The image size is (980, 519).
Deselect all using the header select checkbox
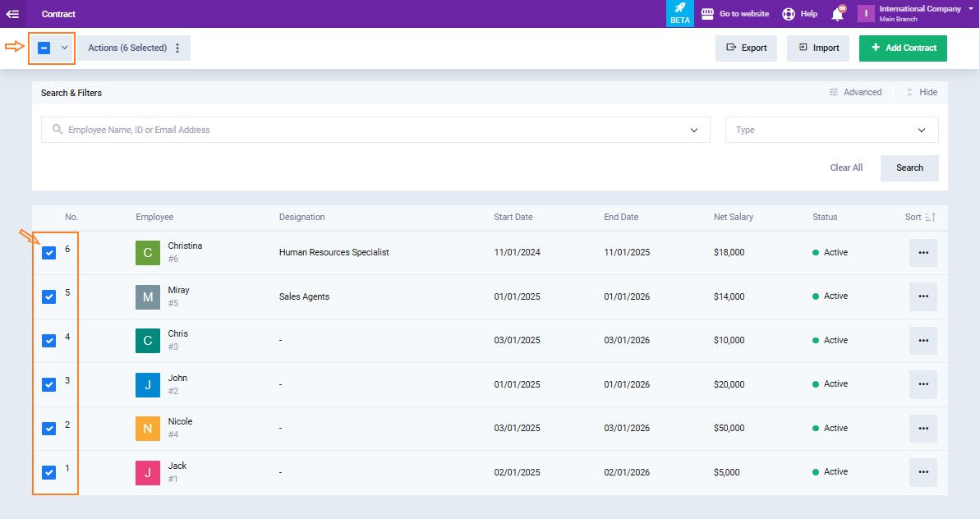point(44,48)
